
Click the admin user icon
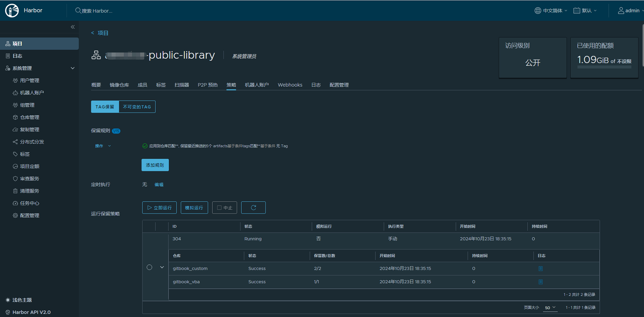click(x=621, y=10)
